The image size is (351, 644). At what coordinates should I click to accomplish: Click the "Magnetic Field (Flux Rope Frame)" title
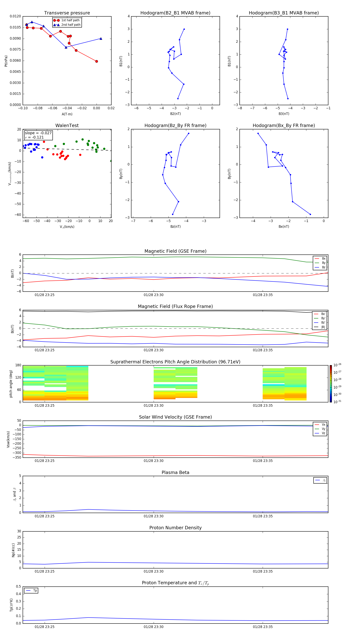pyautogui.click(x=175, y=307)
